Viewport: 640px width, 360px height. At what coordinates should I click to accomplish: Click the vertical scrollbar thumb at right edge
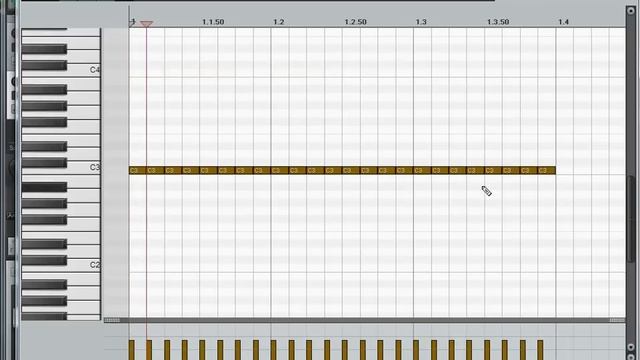click(631, 219)
